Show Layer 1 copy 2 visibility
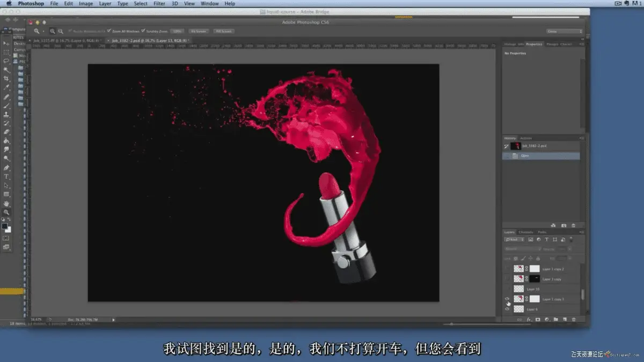Image resolution: width=644 pixels, height=362 pixels. [507, 269]
